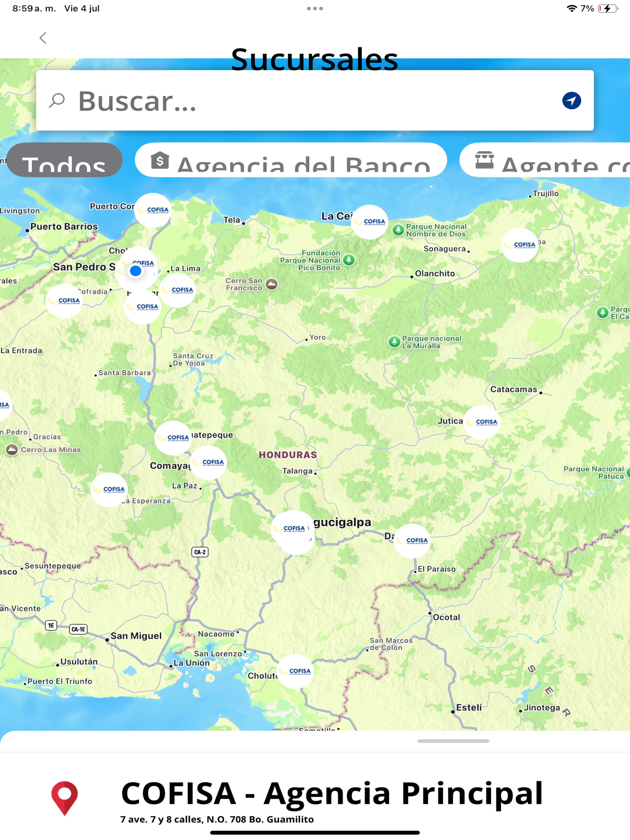Open COFISA marker near La Lima
The height and width of the screenshot is (840, 630).
click(177, 291)
